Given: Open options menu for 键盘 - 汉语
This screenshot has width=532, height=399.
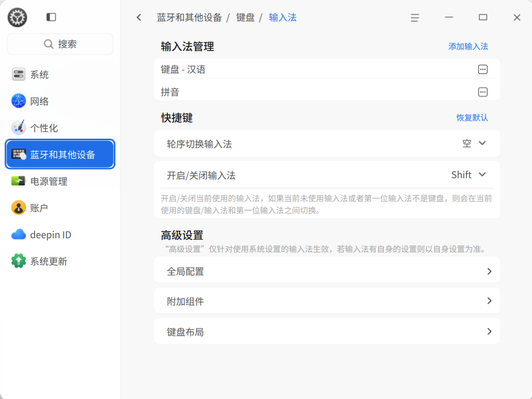Looking at the screenshot, I should click(x=482, y=69).
